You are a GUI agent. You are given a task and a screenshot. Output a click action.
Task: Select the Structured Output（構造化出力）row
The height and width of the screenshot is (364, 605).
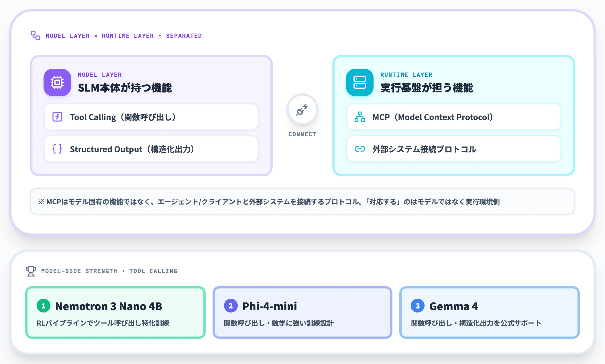[151, 149]
